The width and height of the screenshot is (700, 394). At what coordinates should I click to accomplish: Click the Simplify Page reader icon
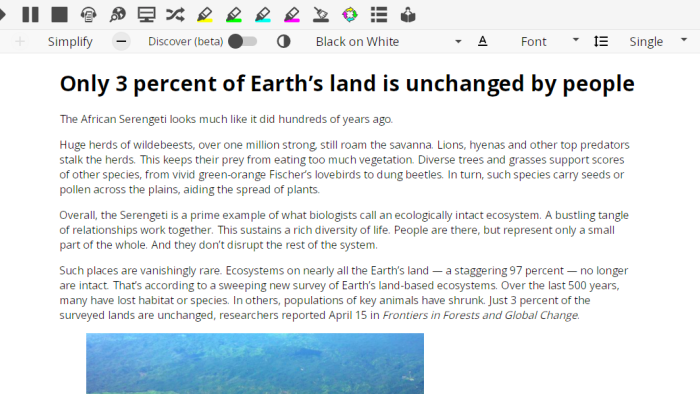pyautogui.click(x=408, y=15)
